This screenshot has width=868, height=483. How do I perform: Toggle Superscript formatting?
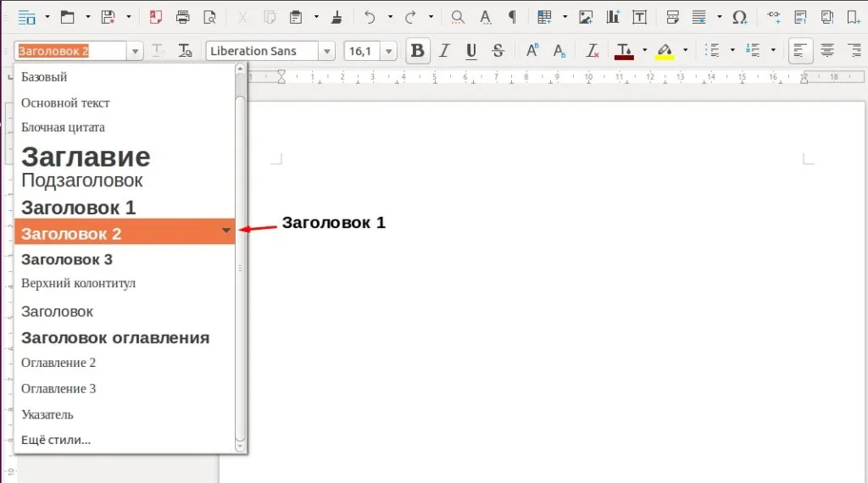[532, 51]
